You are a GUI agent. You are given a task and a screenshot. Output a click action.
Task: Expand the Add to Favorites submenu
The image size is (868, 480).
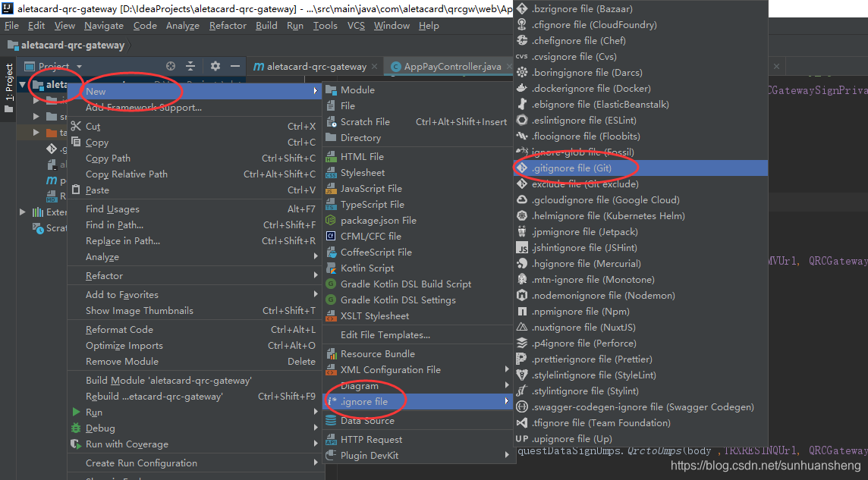point(316,294)
